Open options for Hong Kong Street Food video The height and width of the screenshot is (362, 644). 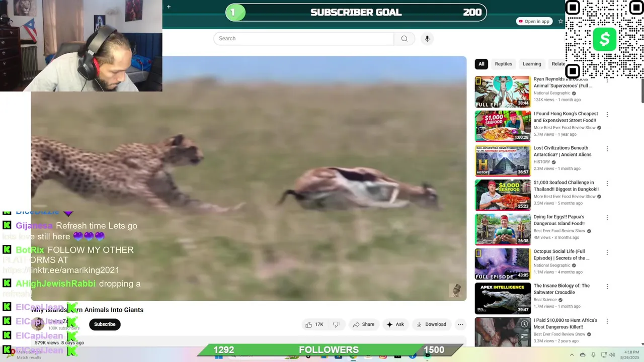pyautogui.click(x=607, y=115)
